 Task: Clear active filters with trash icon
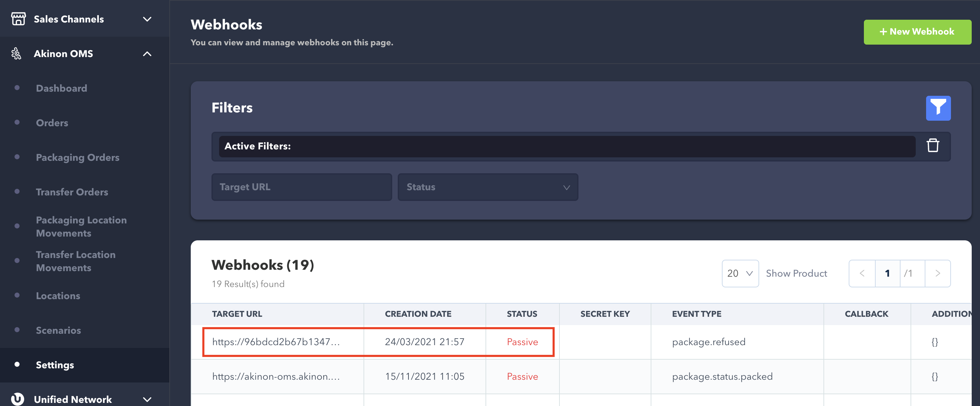click(x=932, y=146)
